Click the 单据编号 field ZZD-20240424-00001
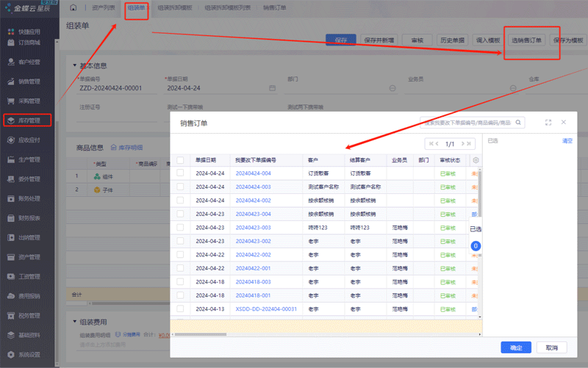The image size is (588, 368). 117,88
